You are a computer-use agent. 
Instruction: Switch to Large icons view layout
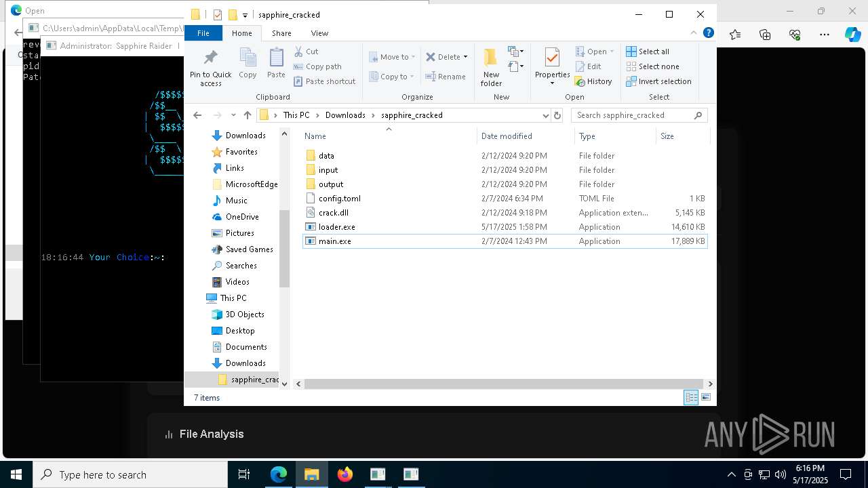tap(706, 398)
